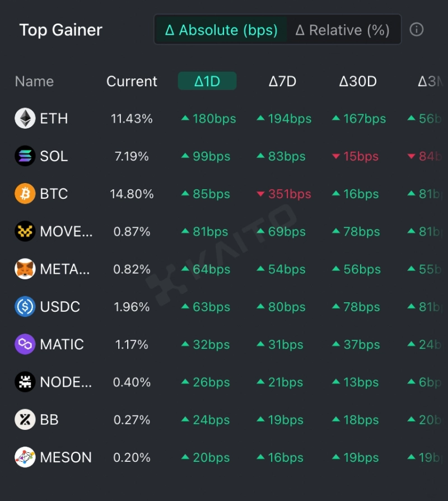
Task: Click the Meson token icon
Action: tap(25, 457)
